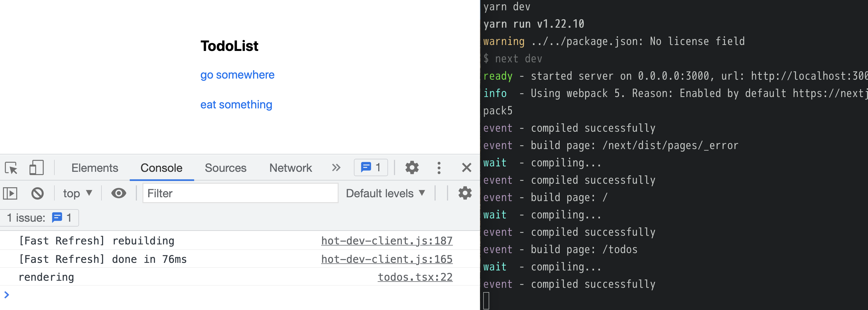Clear console with the ban icon
Screen dimensions: 868x310
(37, 193)
